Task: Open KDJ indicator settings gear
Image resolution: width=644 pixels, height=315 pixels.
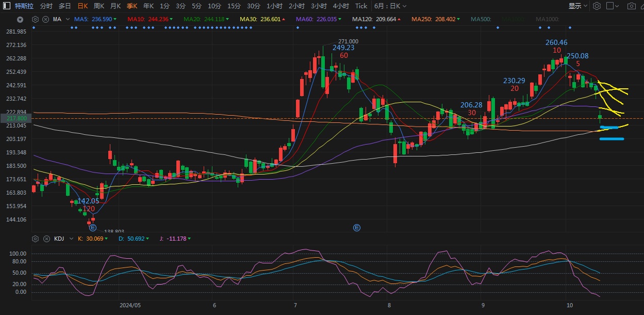Action: click(x=35, y=239)
